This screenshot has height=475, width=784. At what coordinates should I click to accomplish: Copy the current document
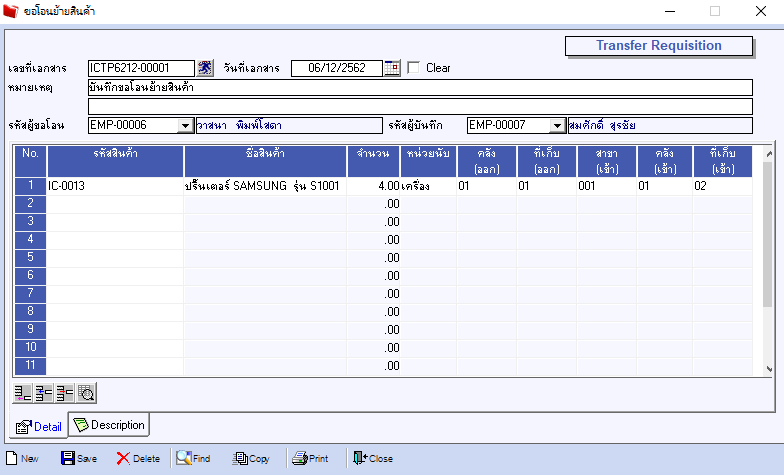251,458
